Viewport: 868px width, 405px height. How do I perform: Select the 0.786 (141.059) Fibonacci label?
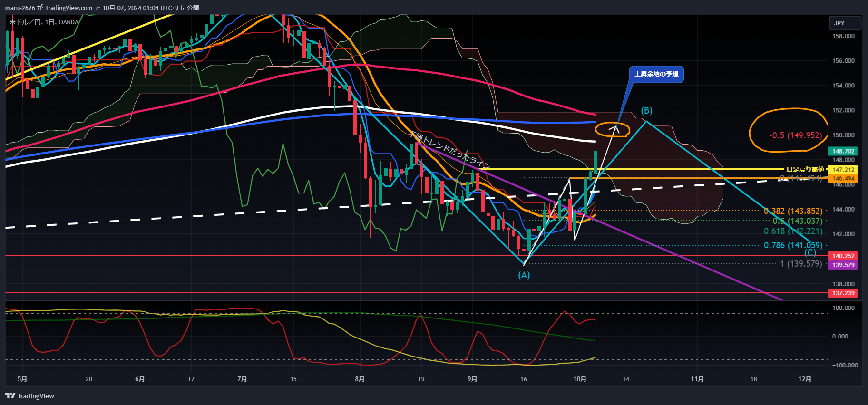793,245
